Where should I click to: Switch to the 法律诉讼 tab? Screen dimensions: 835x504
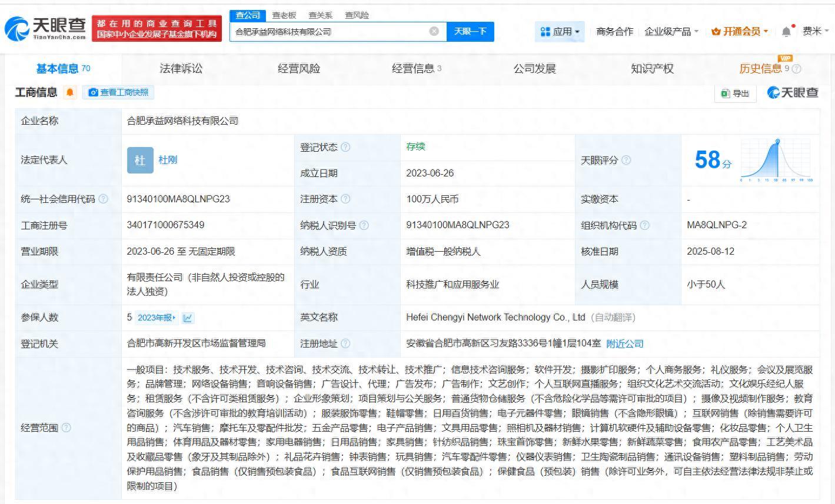pos(181,69)
